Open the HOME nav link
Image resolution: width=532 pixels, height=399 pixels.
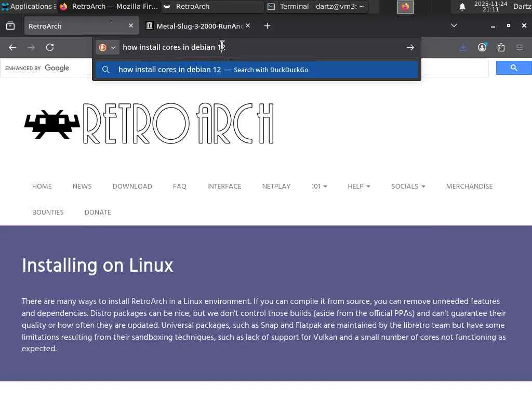click(42, 187)
